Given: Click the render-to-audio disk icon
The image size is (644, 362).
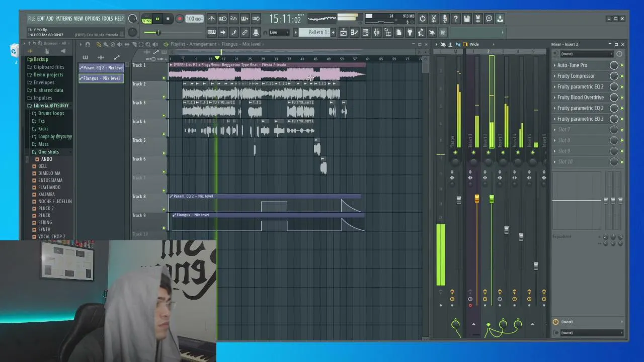Looking at the screenshot, I should point(478,19).
